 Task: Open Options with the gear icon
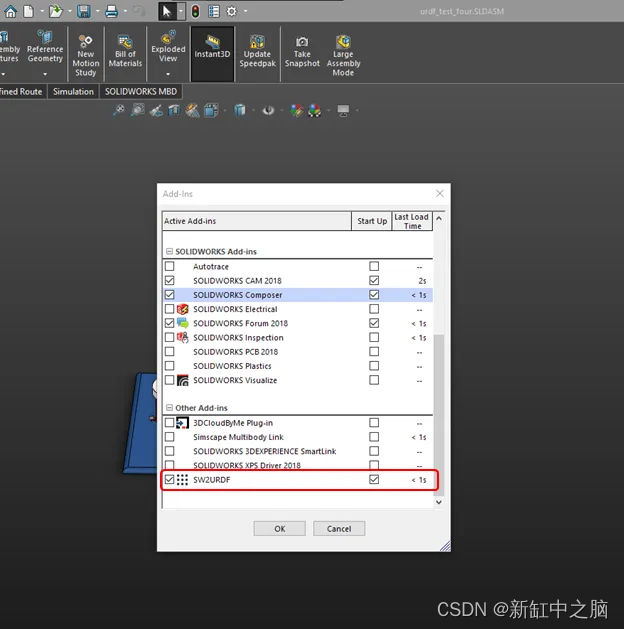[x=232, y=11]
